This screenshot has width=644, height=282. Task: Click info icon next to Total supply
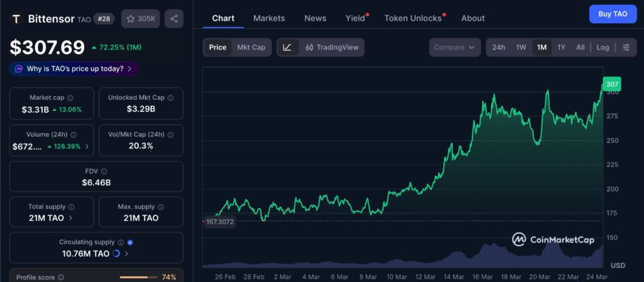(72, 207)
